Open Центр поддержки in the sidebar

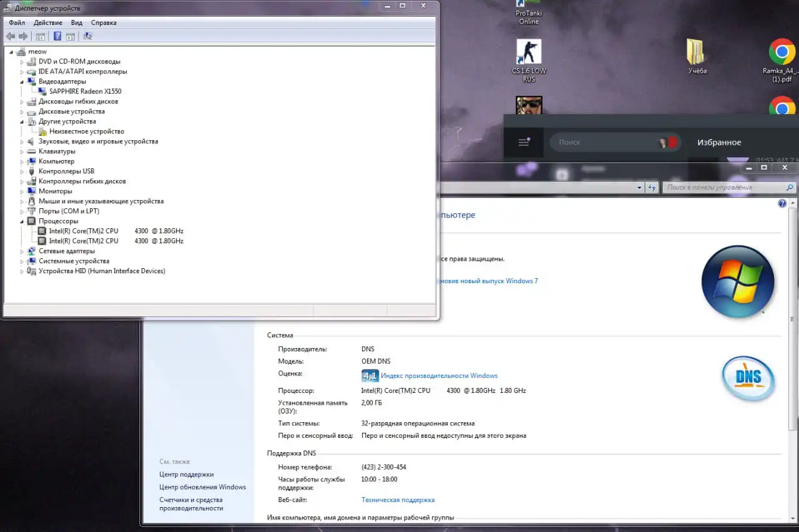coord(186,474)
